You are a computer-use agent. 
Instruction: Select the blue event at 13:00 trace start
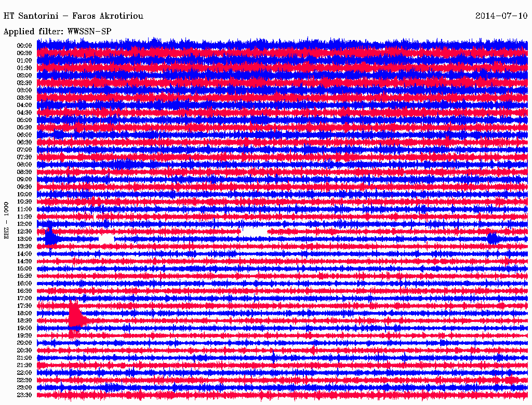tap(50, 238)
